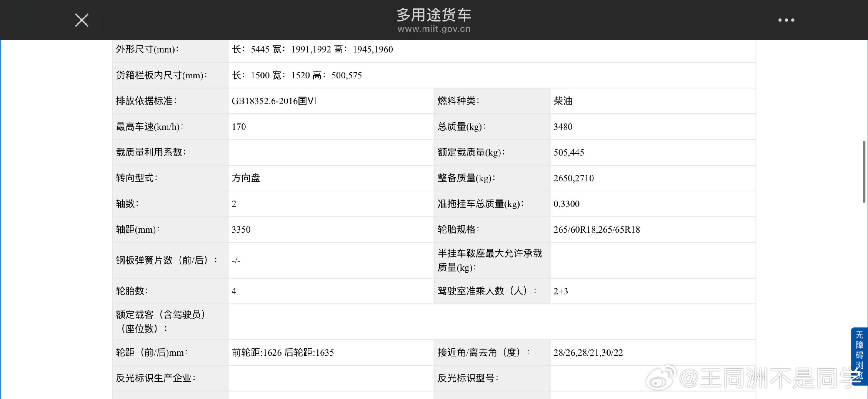Open the 无障碍浏览 accessibility button
The height and width of the screenshot is (399, 868).
tap(859, 356)
